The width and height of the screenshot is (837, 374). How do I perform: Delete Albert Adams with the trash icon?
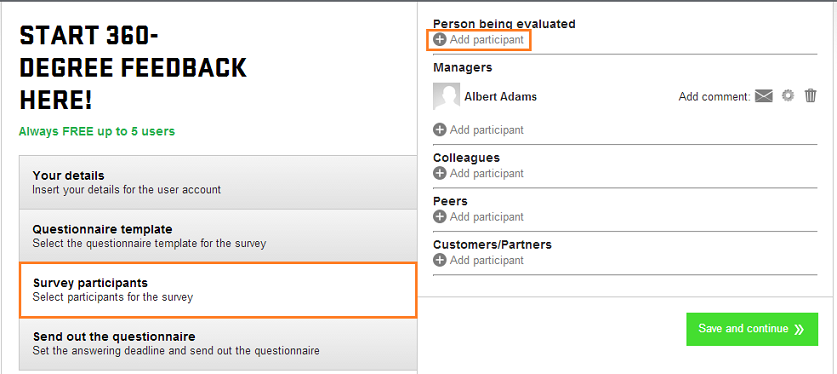[x=810, y=96]
